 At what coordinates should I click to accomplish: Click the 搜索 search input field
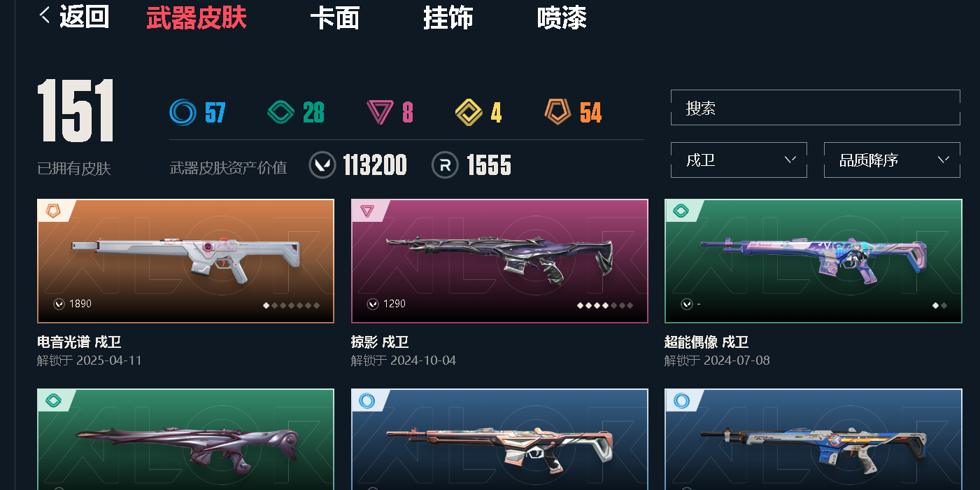pos(816,108)
